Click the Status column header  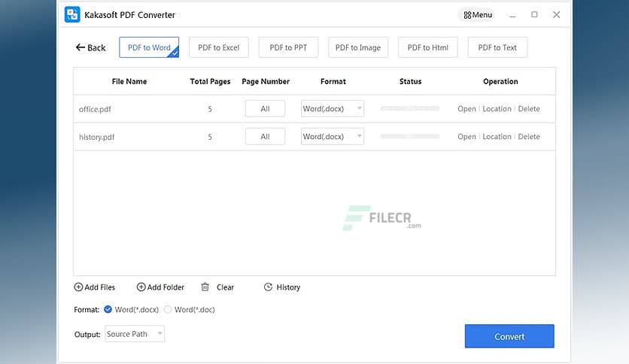[x=410, y=81]
